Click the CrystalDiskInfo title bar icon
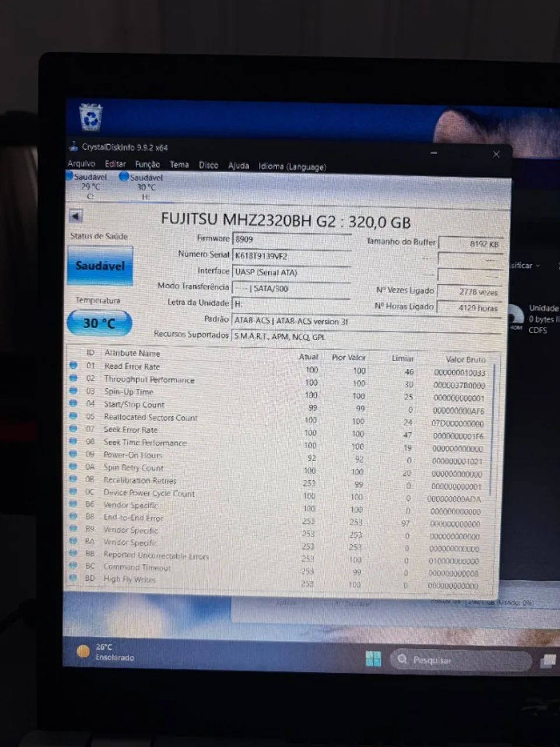Viewport: 560px width, 747px height. [x=73, y=147]
